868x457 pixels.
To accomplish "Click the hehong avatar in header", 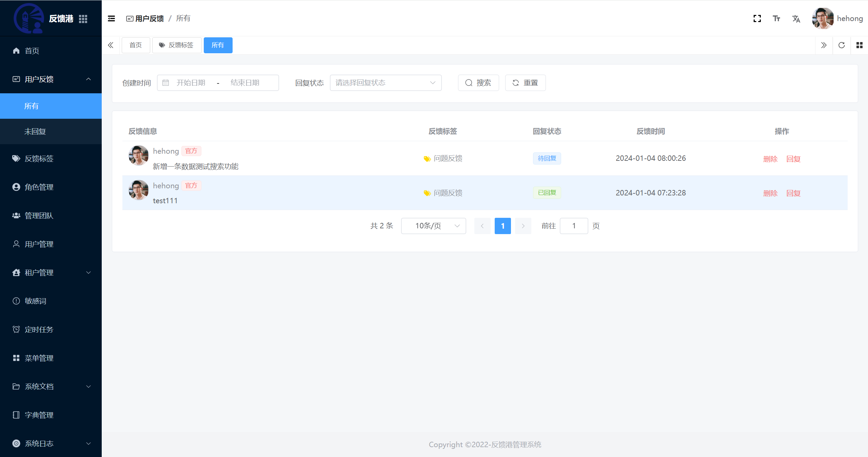I will click(x=823, y=19).
